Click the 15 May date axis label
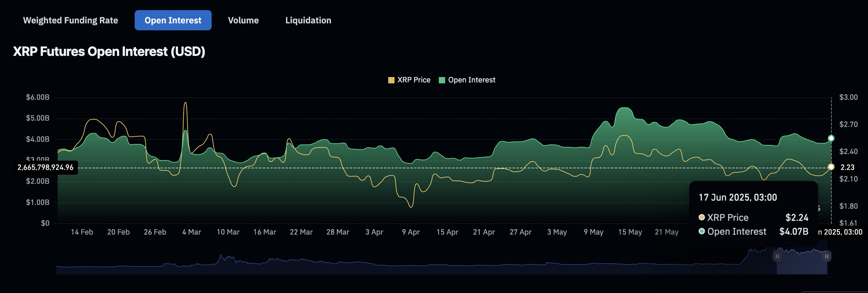Screen dimensions: 868x293 630,232
